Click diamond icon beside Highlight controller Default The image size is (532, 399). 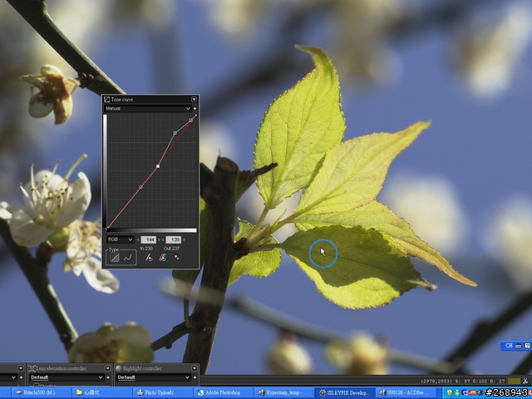(x=195, y=377)
